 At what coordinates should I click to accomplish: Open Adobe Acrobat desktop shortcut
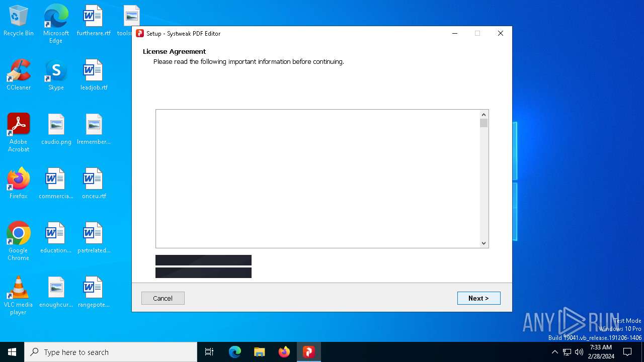tap(19, 133)
